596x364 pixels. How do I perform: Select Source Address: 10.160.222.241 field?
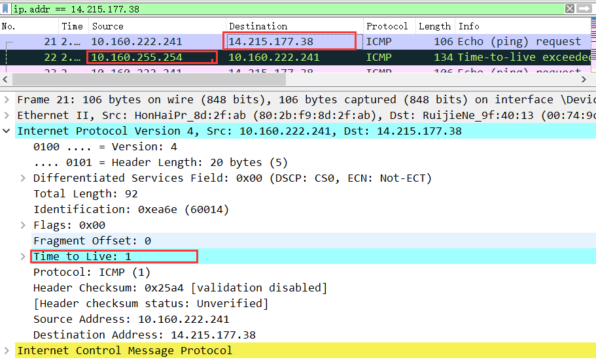(131, 319)
